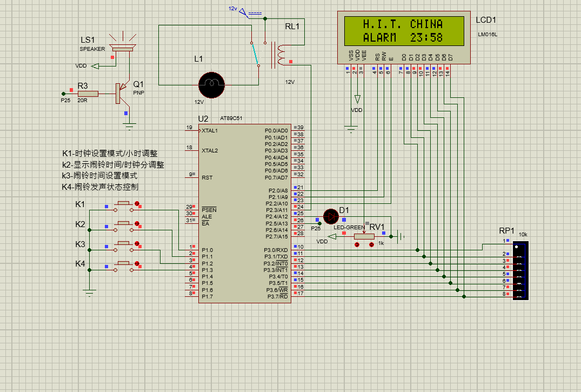
Task: Select the U2 AT89C51 microcontroller body
Action: (x=244, y=214)
